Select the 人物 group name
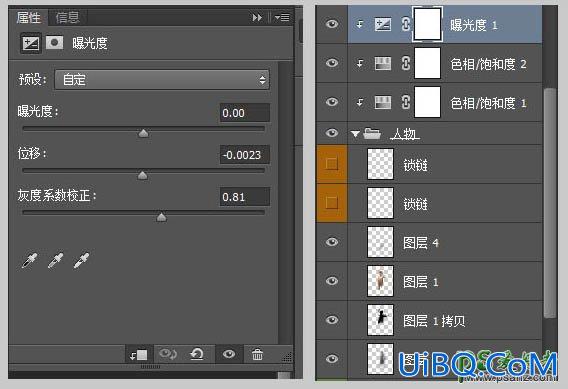Image resolution: width=568 pixels, height=389 pixels. [405, 134]
